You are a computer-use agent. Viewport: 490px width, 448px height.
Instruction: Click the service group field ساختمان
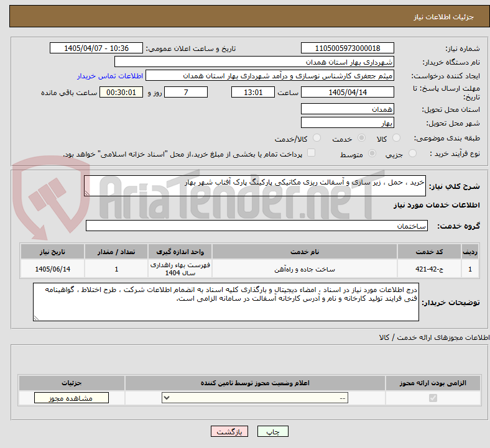pos(257,226)
